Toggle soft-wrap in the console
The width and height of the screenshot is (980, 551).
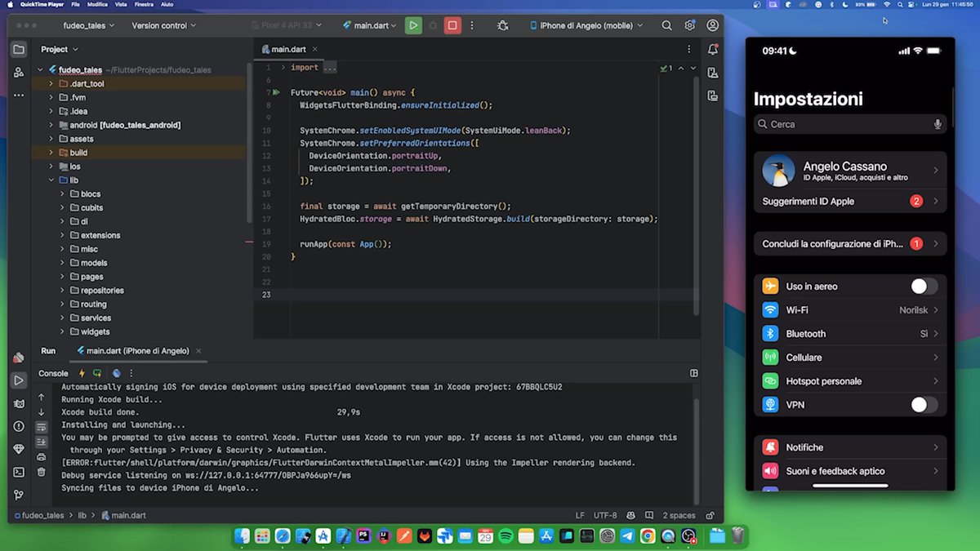(42, 427)
